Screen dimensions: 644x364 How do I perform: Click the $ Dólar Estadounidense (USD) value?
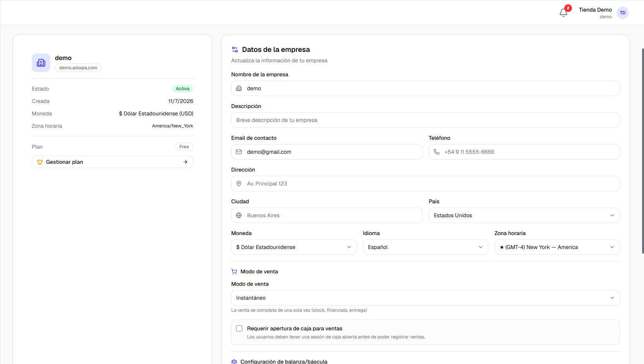tap(156, 113)
